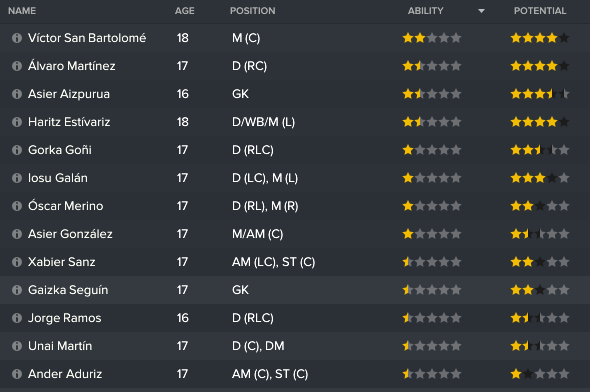
Task: Open Unai Martín's info icon
Action: [17, 346]
